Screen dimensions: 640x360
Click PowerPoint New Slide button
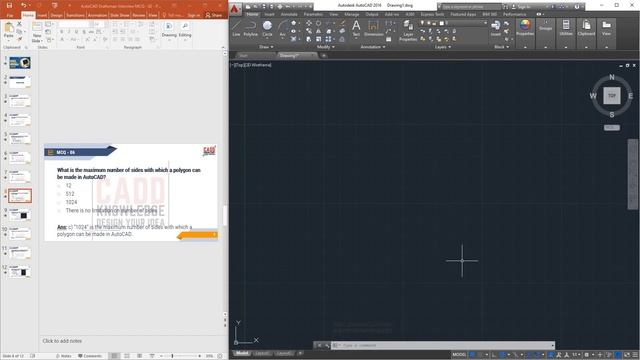coord(36,33)
